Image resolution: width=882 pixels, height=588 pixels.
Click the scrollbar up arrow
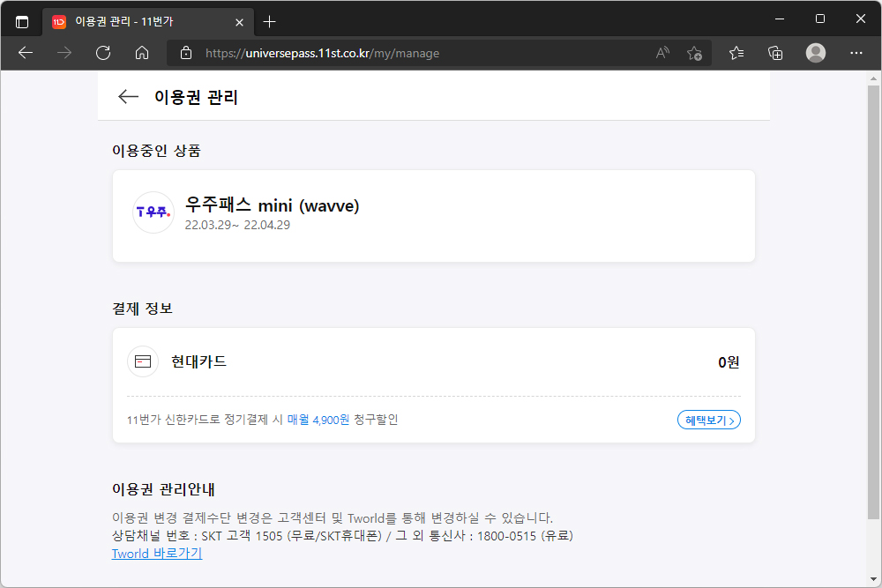point(873,78)
